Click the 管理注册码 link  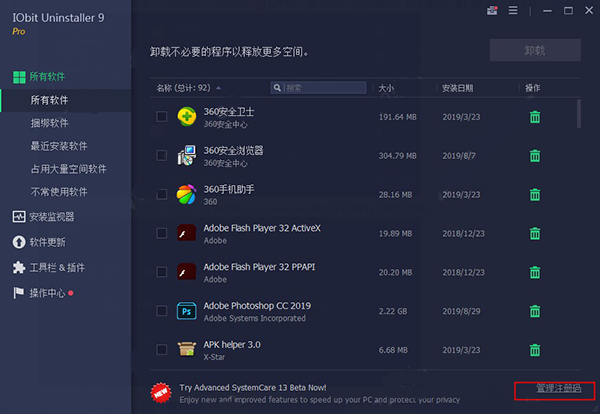[x=559, y=388]
